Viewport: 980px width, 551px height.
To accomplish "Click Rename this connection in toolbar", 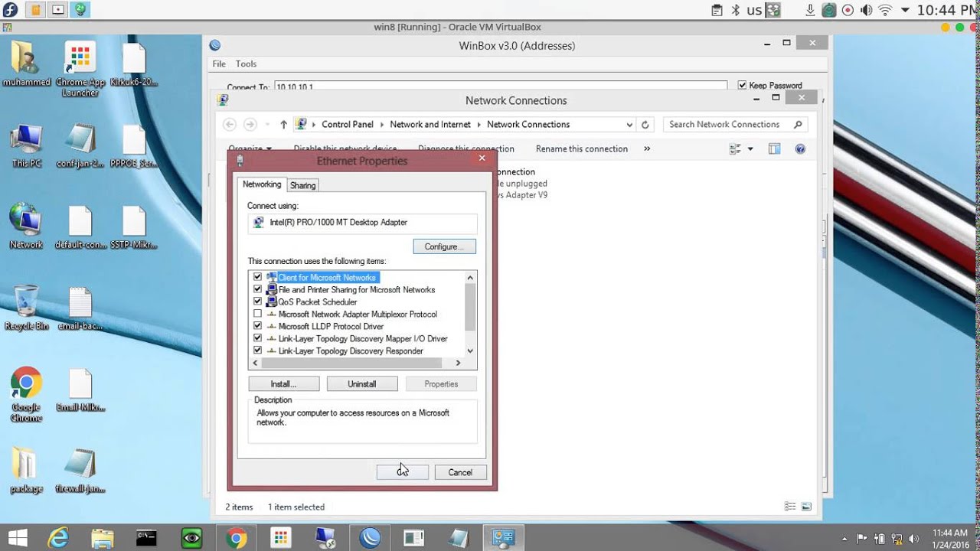I will [x=582, y=148].
